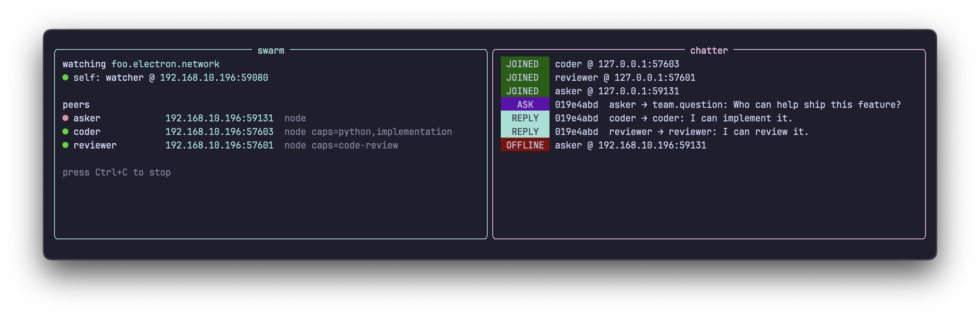This screenshot has width=980, height=317.
Task: Click the message Who can help ship this feature?
Action: coord(817,105)
